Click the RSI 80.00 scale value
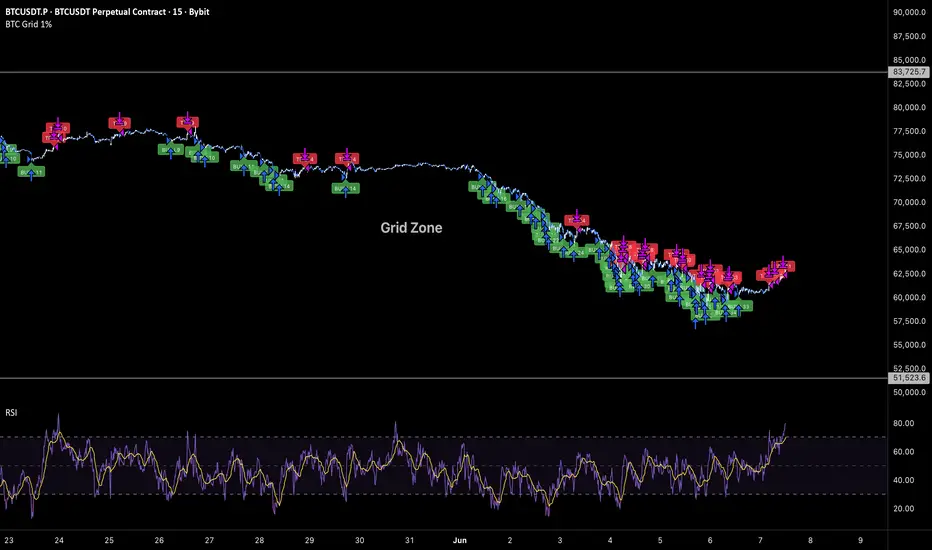932x550 pixels. pos(903,423)
